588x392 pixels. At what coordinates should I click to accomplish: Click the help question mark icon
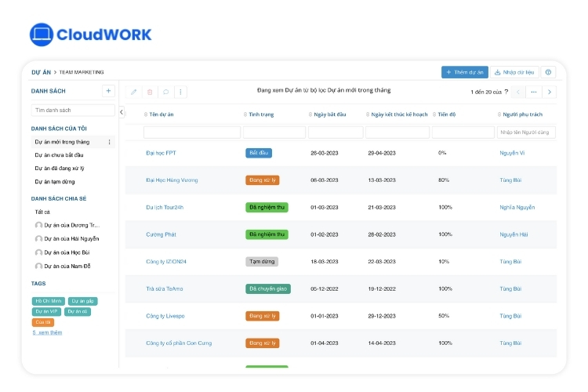[548, 72]
